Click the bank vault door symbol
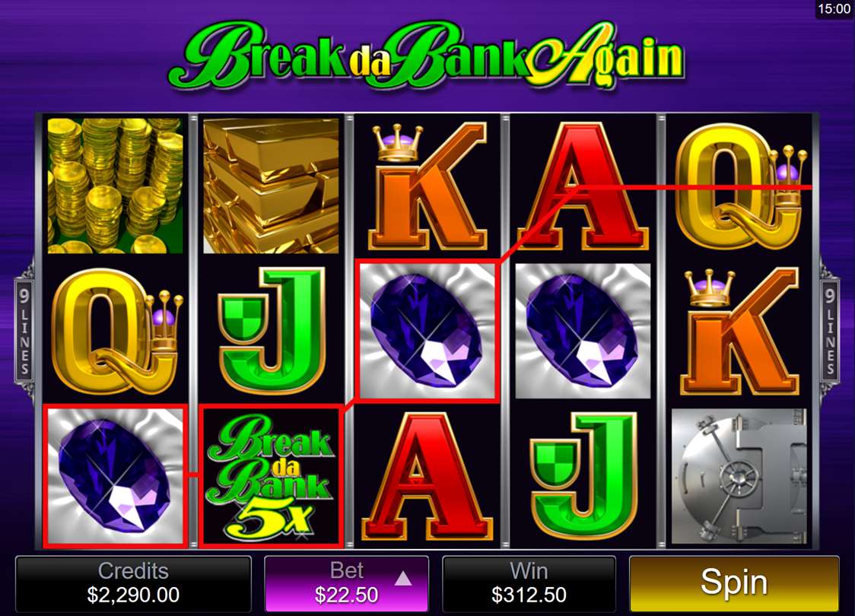The height and width of the screenshot is (616, 855). (x=739, y=476)
